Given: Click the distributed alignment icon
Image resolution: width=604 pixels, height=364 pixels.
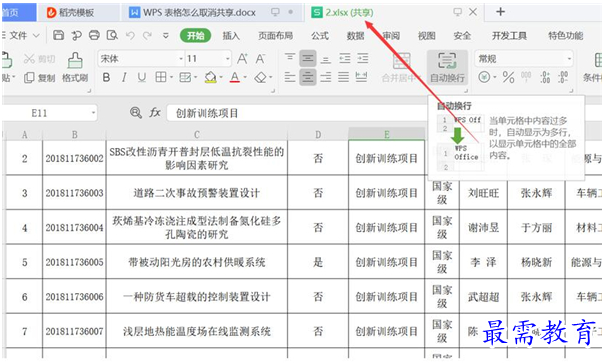Looking at the screenshot, I should click(x=361, y=77).
